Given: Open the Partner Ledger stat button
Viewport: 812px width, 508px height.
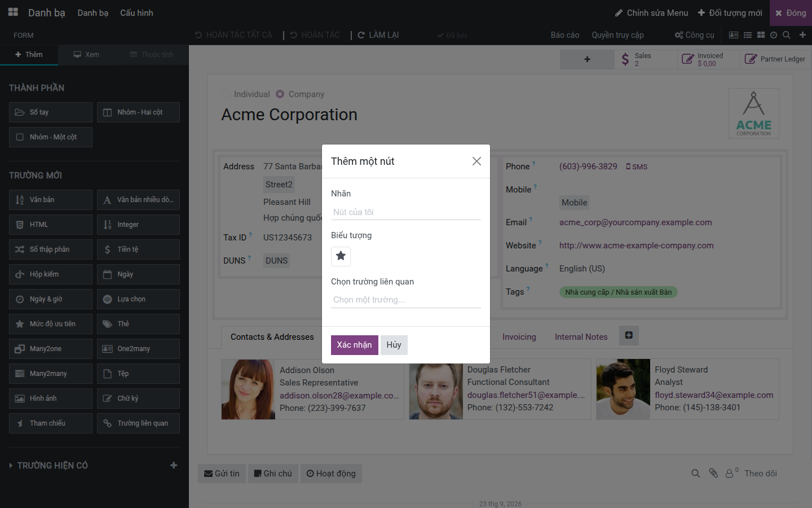Looking at the screenshot, I should point(775,59).
